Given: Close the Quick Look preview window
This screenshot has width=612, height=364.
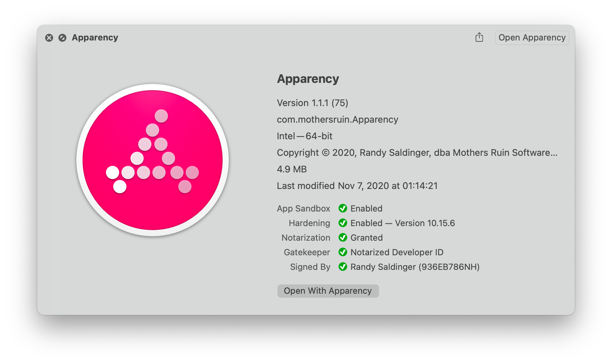Looking at the screenshot, I should (x=49, y=38).
